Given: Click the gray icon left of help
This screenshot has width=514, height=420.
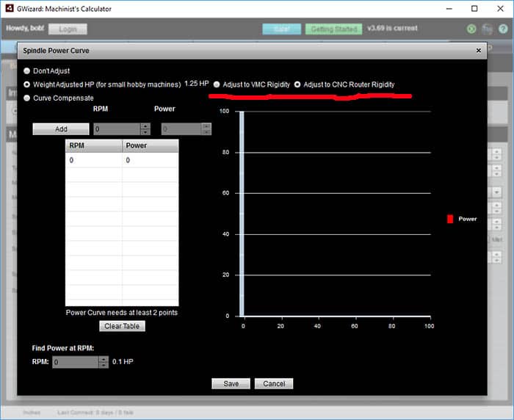Looking at the screenshot, I should pyautogui.click(x=487, y=29).
